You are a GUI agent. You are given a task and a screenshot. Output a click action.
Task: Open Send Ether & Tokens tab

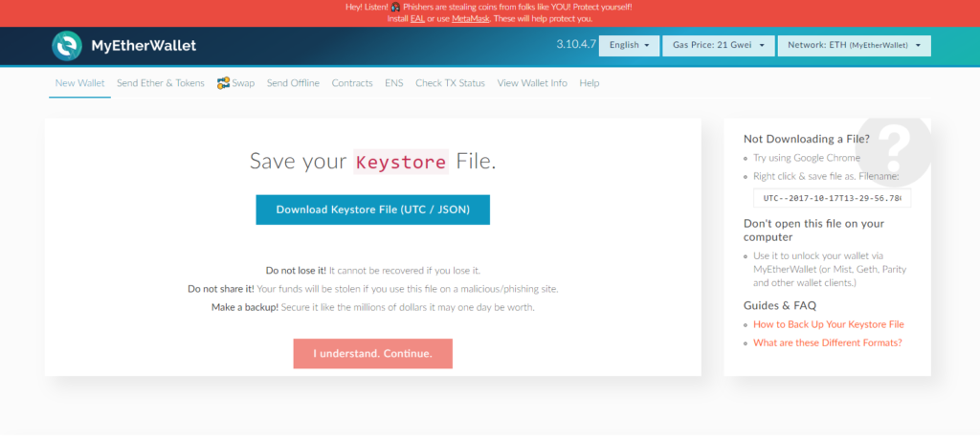[161, 83]
